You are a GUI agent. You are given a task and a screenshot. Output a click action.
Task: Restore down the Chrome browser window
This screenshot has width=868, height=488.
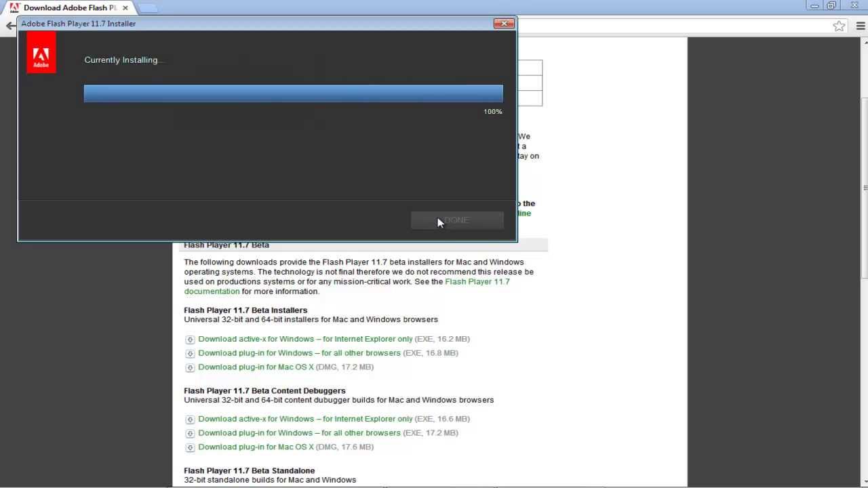tap(831, 5)
